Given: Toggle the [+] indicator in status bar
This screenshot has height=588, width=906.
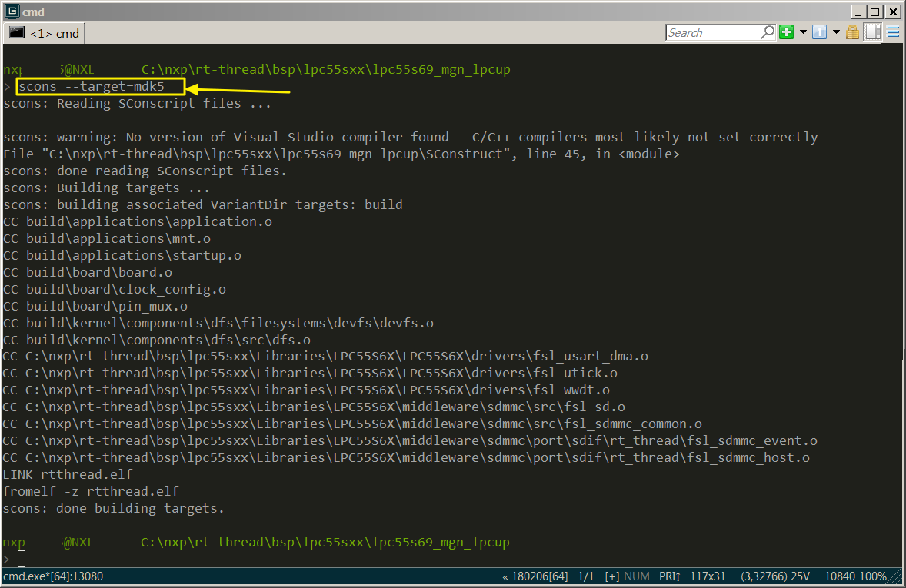Looking at the screenshot, I should (x=612, y=576).
